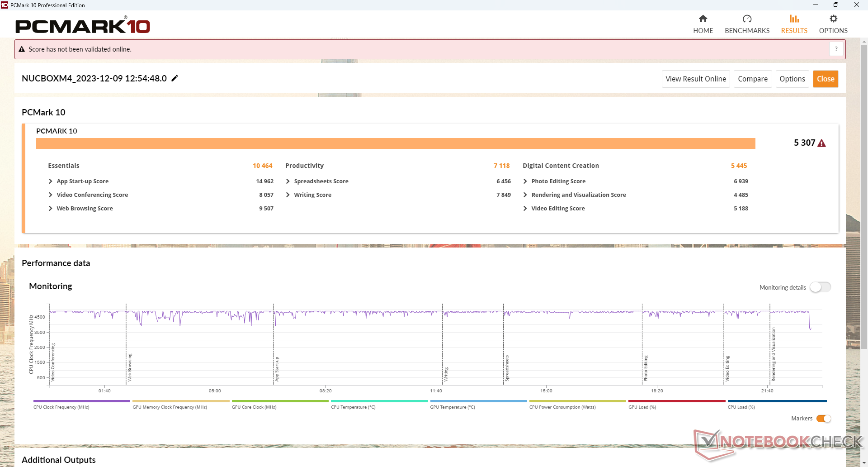The image size is (868, 467).
Task: Select GPU Core Clock legend swatch
Action: tap(280, 401)
